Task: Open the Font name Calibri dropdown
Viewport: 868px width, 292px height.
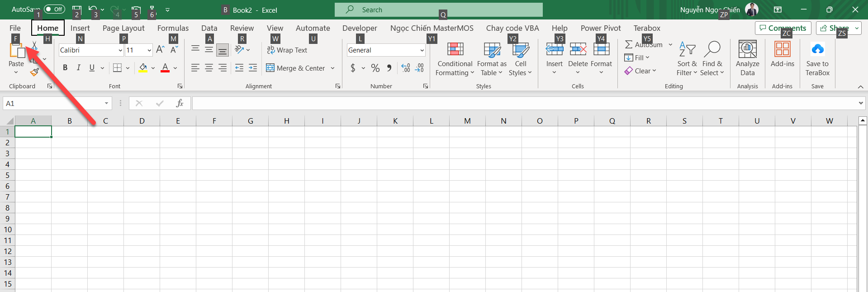Action: click(x=120, y=50)
